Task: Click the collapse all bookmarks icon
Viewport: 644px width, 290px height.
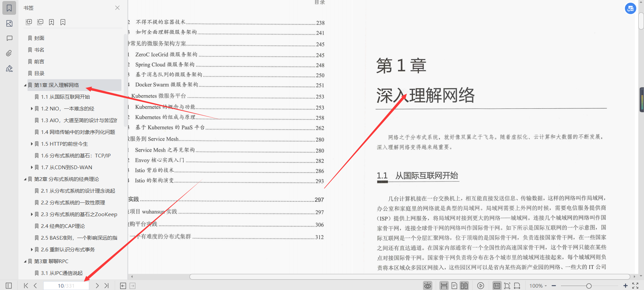Action: coord(40,22)
